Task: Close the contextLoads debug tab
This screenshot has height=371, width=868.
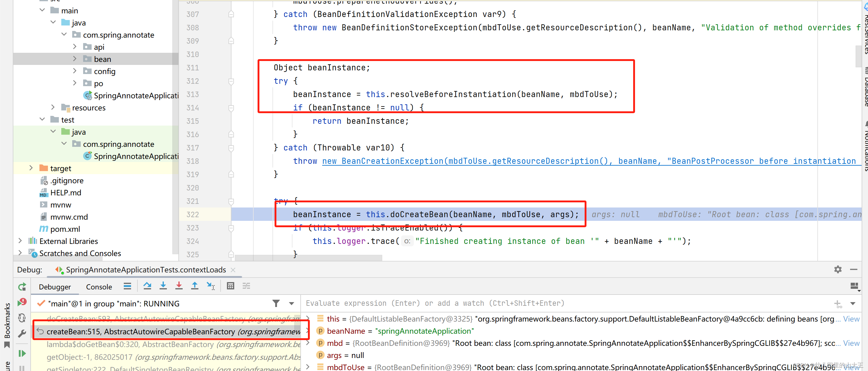Action: click(233, 270)
